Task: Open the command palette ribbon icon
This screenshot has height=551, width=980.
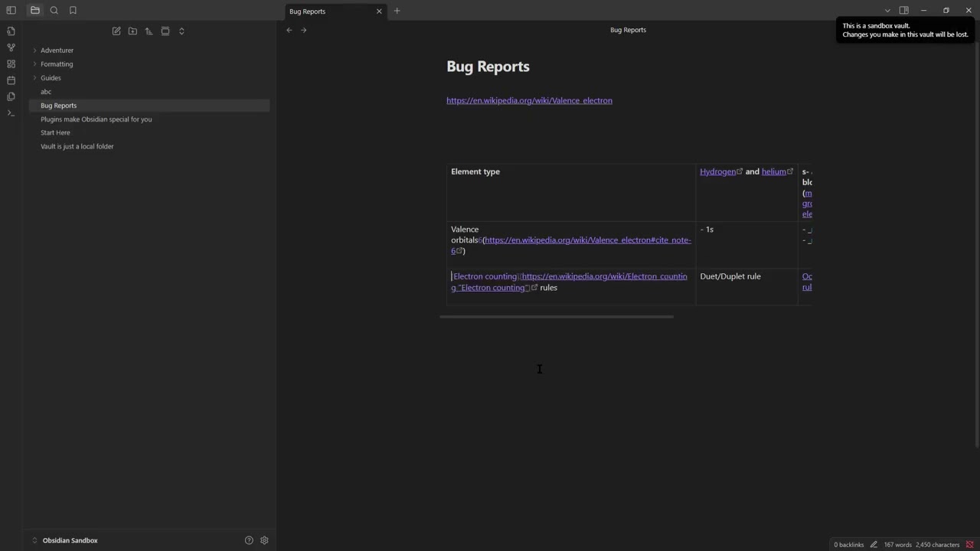Action: [11, 113]
